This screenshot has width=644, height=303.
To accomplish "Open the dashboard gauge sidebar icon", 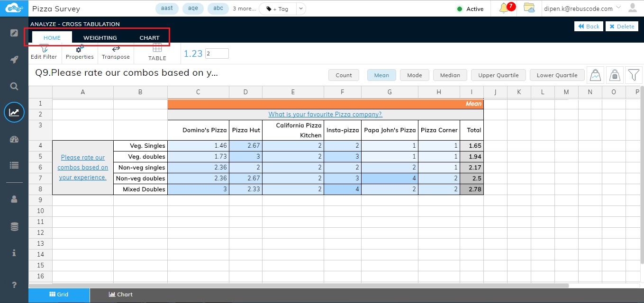I will pyautogui.click(x=14, y=139).
